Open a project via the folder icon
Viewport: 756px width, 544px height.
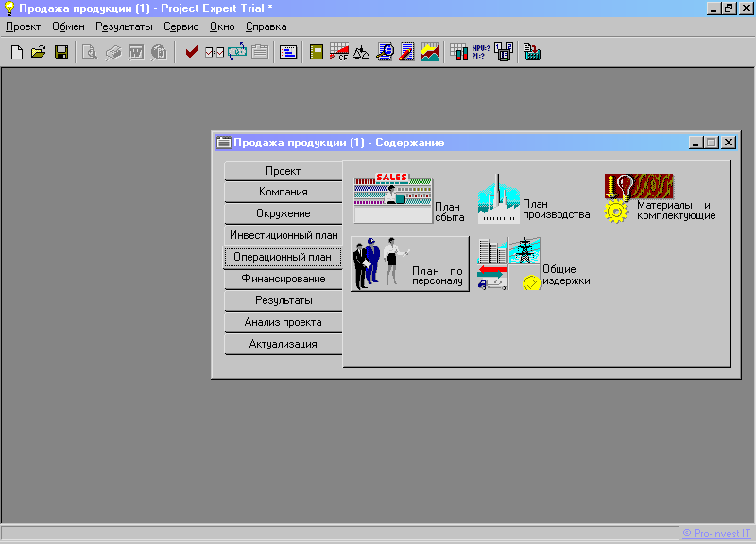39,52
